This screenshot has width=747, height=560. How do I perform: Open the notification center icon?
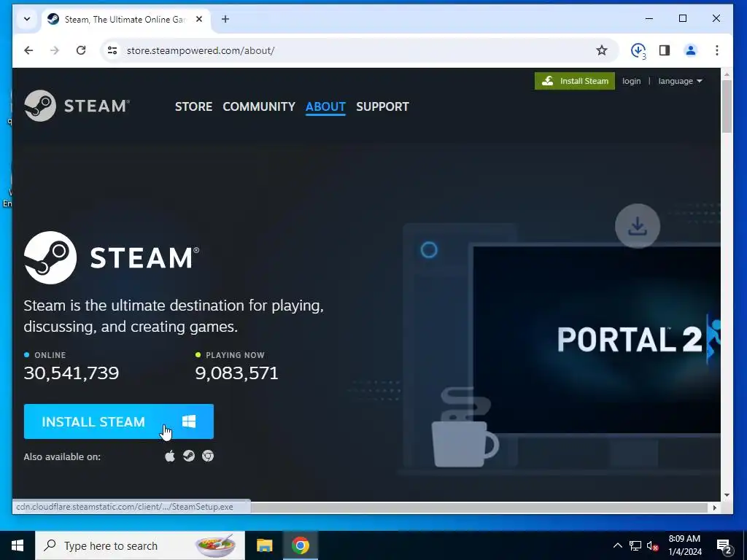pos(724,545)
